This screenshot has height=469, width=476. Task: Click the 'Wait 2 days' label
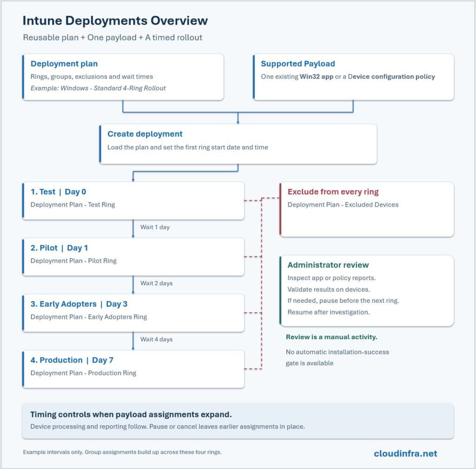(x=156, y=283)
